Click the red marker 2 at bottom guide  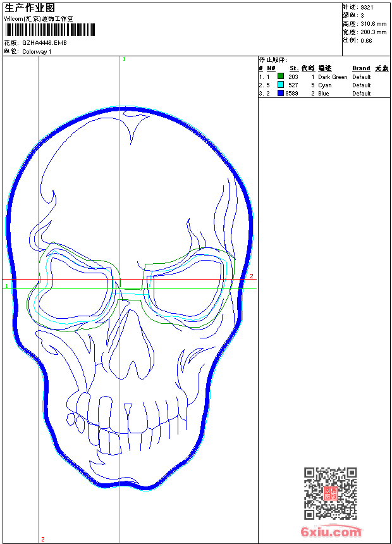coord(43,539)
